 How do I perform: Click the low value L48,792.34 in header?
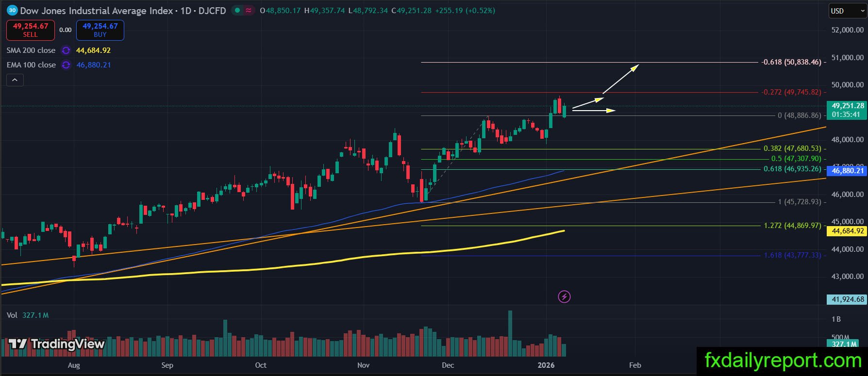pos(367,10)
